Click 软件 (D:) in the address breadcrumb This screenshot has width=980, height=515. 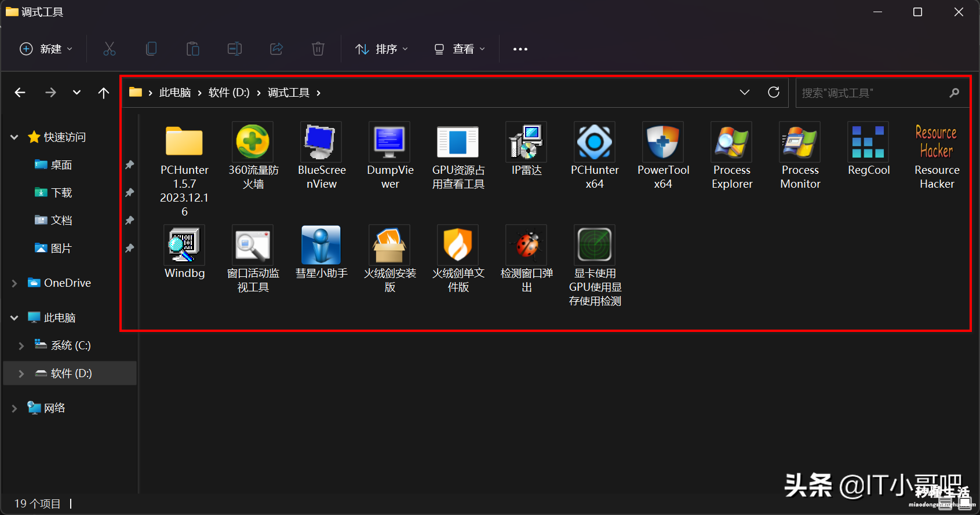(x=229, y=93)
